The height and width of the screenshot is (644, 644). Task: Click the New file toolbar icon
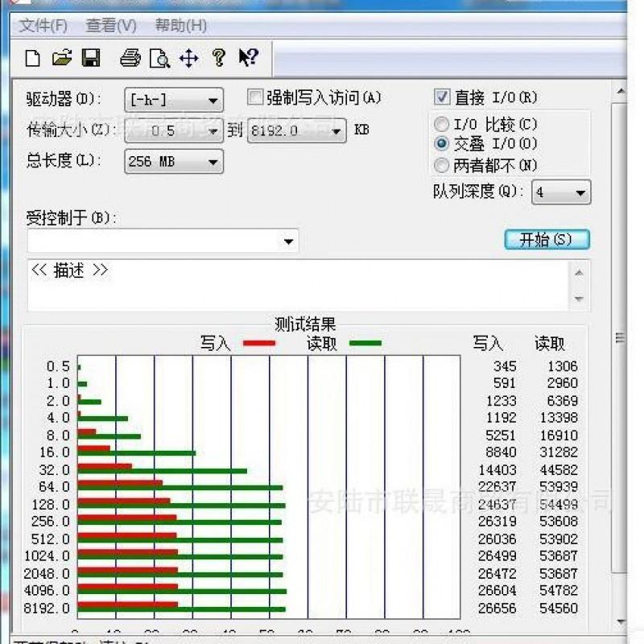click(x=32, y=58)
